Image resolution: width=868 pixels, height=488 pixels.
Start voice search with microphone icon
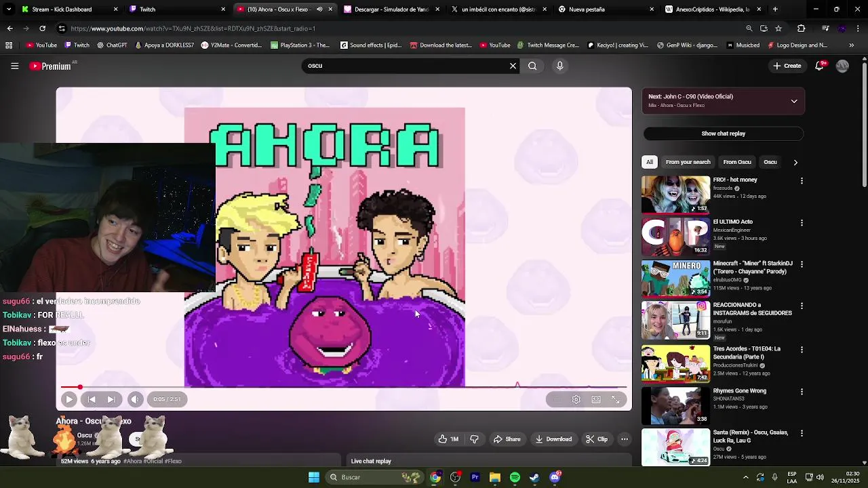(x=559, y=66)
